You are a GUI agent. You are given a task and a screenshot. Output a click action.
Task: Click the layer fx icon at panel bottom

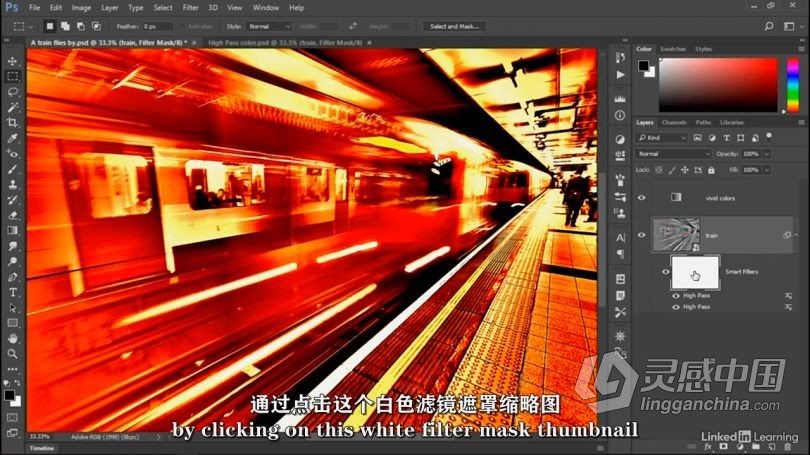pos(708,447)
